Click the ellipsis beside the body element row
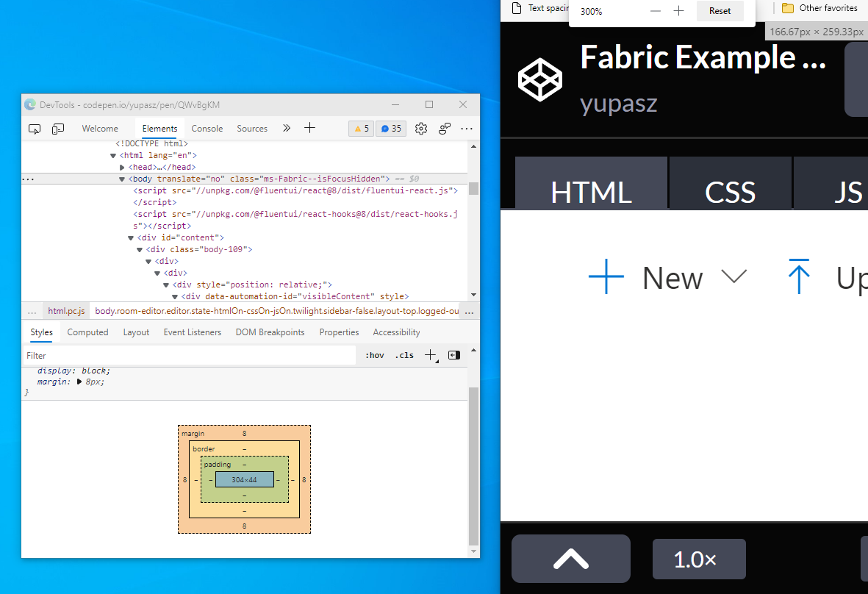 tap(28, 179)
